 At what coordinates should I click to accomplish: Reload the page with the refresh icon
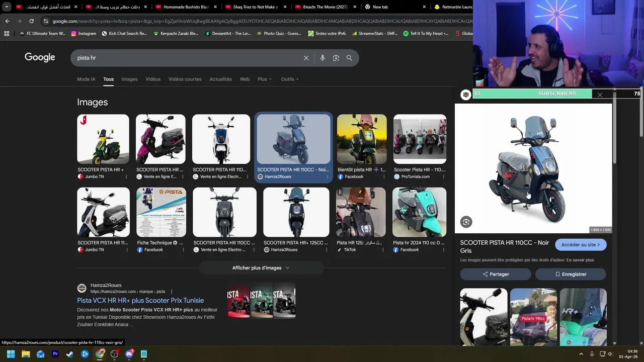tap(31, 21)
